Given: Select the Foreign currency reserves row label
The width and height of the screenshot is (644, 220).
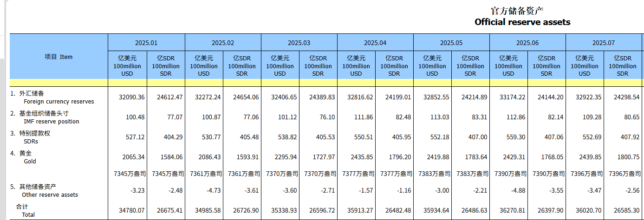Looking at the screenshot, I should point(59,102).
